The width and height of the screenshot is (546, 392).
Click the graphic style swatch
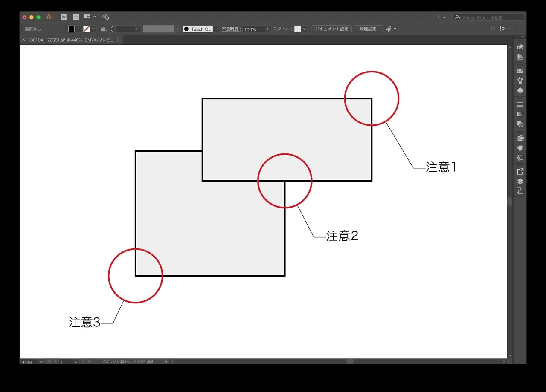click(298, 29)
